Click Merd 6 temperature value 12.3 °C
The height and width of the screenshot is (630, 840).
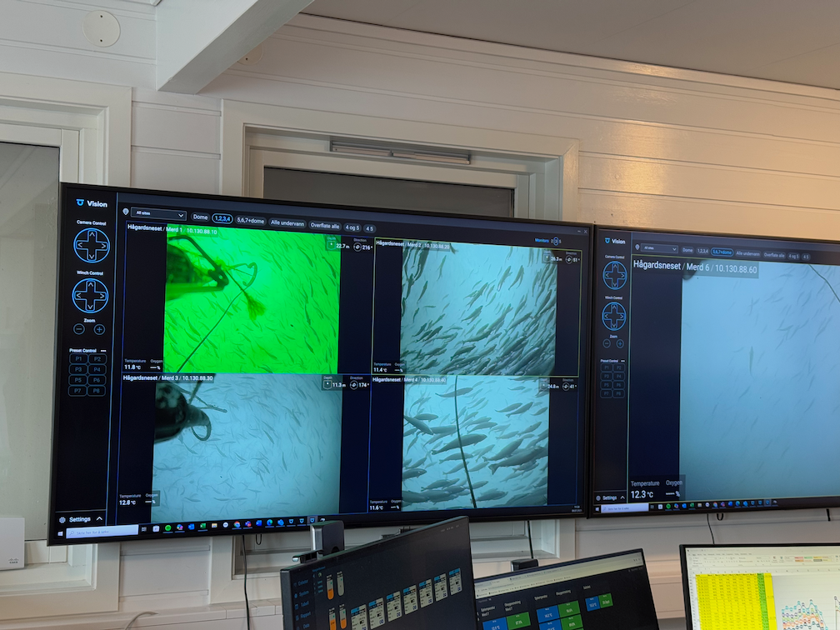click(x=642, y=494)
